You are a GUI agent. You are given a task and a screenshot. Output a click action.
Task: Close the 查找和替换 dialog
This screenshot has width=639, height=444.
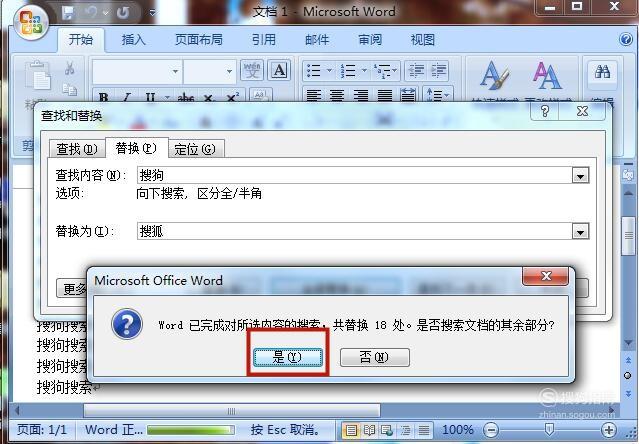pyautogui.click(x=582, y=111)
